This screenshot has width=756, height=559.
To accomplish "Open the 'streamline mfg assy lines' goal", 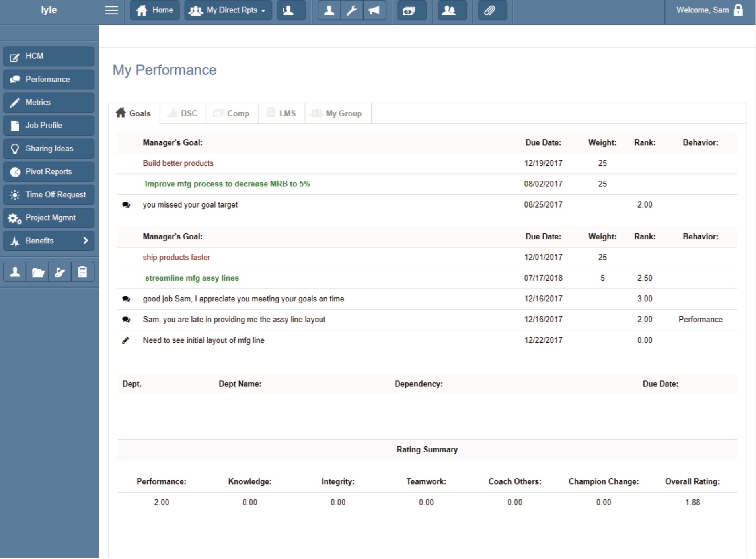I will coord(192,278).
